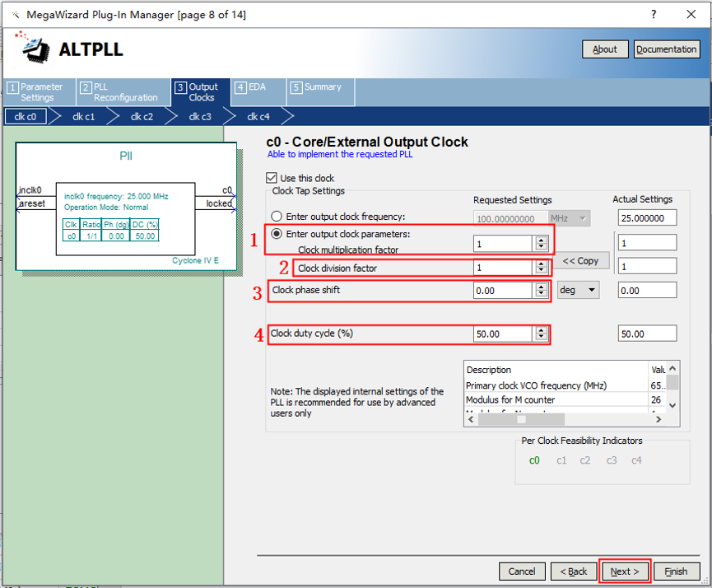Toggle the 'Use this clock' checkbox
712x588 pixels.
pyautogui.click(x=272, y=178)
